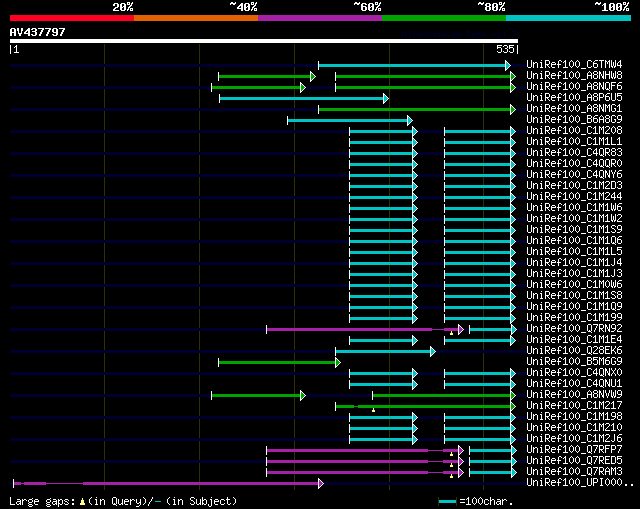Viewport: 640px width, 509px height.
Task: Click the Large gaps legend text
Action: click(123, 501)
